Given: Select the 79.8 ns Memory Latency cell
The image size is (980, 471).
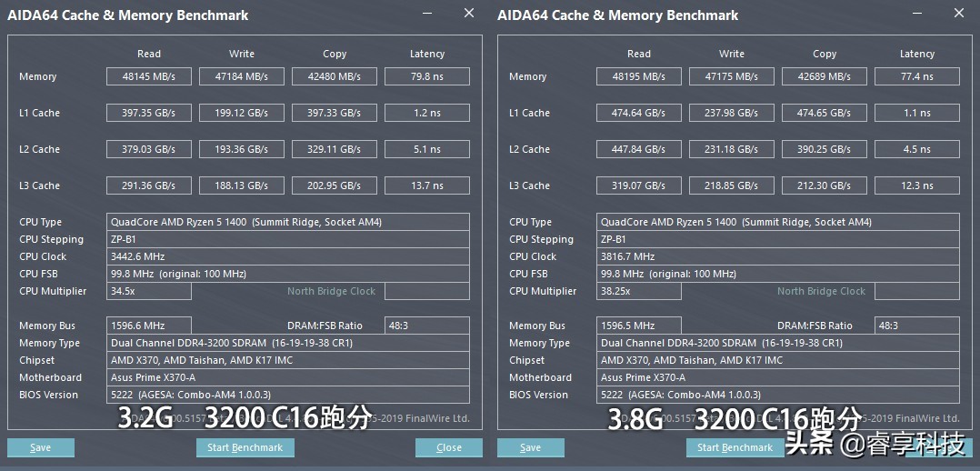Looking at the screenshot, I should (426, 76).
